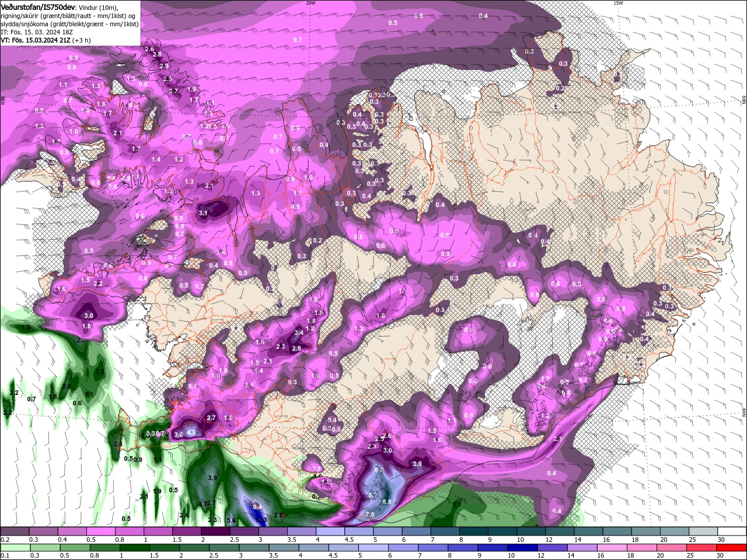The height and width of the screenshot is (560, 747).
Task: Pick the periwinkle snow swatch between 4 and 4.5
Action: pyautogui.click(x=330, y=531)
